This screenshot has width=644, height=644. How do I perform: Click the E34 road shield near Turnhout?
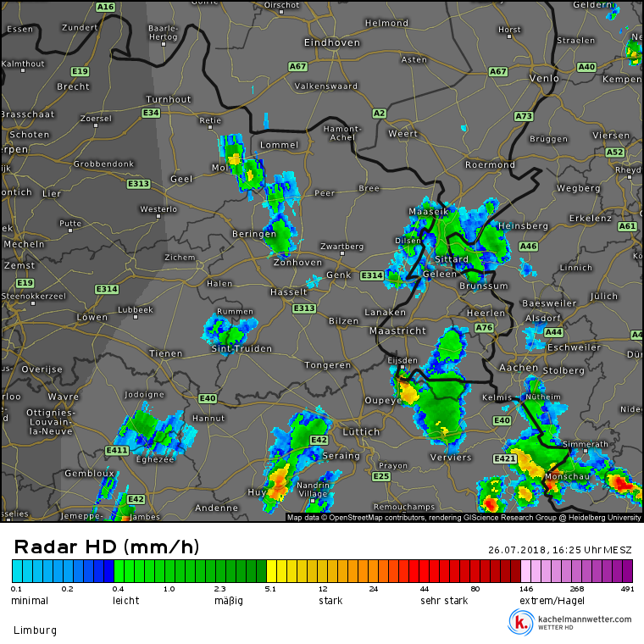coord(151,113)
